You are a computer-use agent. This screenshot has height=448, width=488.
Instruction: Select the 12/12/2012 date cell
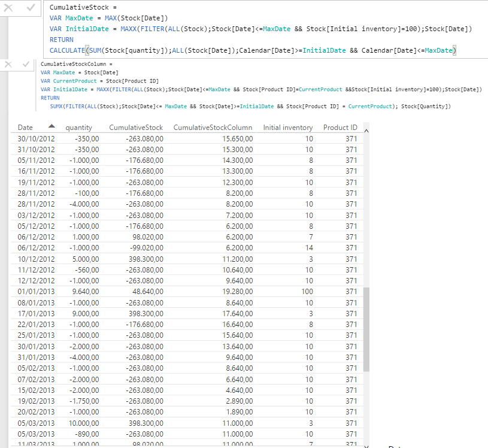click(x=36, y=281)
